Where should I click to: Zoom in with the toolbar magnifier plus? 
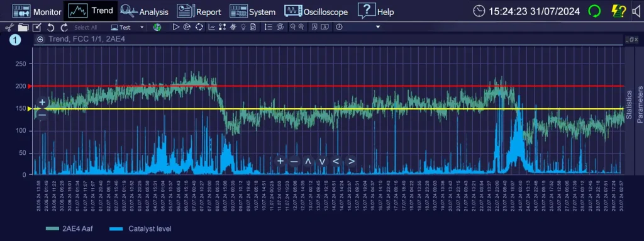pyautogui.click(x=301, y=27)
